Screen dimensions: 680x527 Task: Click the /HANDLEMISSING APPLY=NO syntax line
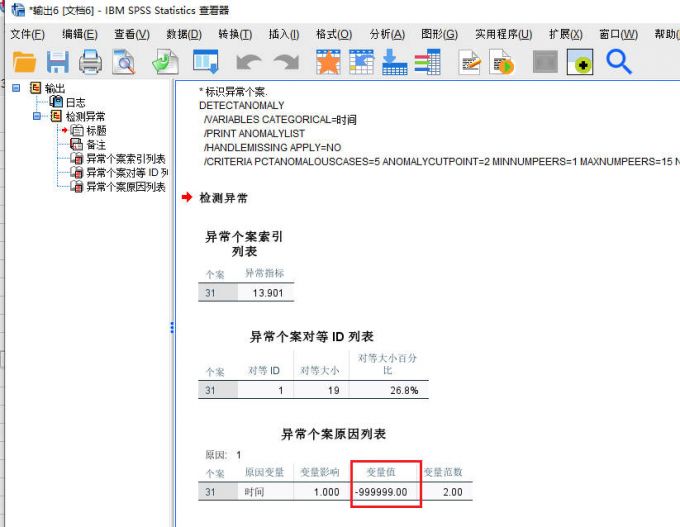(x=272, y=147)
